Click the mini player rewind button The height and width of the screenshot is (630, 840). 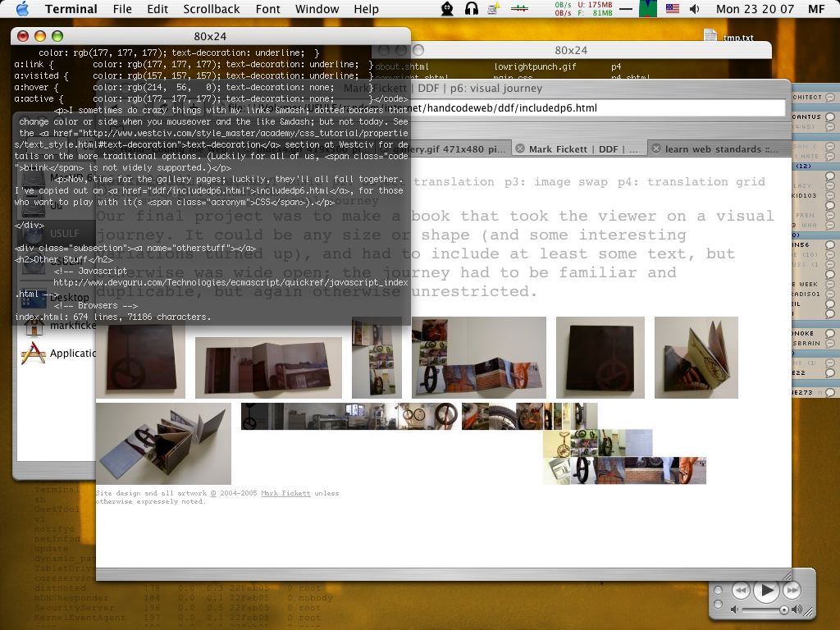(x=741, y=591)
